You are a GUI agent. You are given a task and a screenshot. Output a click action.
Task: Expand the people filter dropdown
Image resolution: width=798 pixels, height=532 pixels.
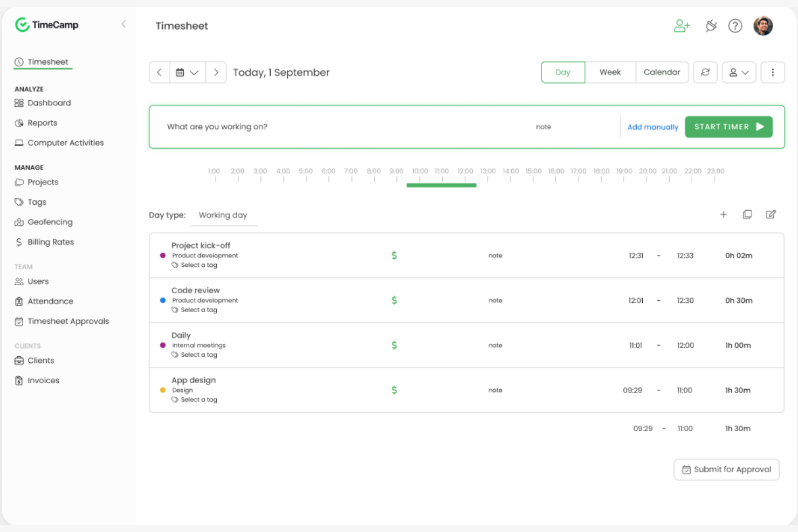tap(739, 72)
